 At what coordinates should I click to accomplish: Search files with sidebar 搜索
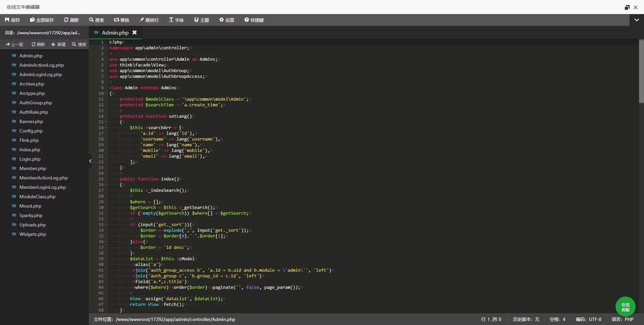coord(79,44)
